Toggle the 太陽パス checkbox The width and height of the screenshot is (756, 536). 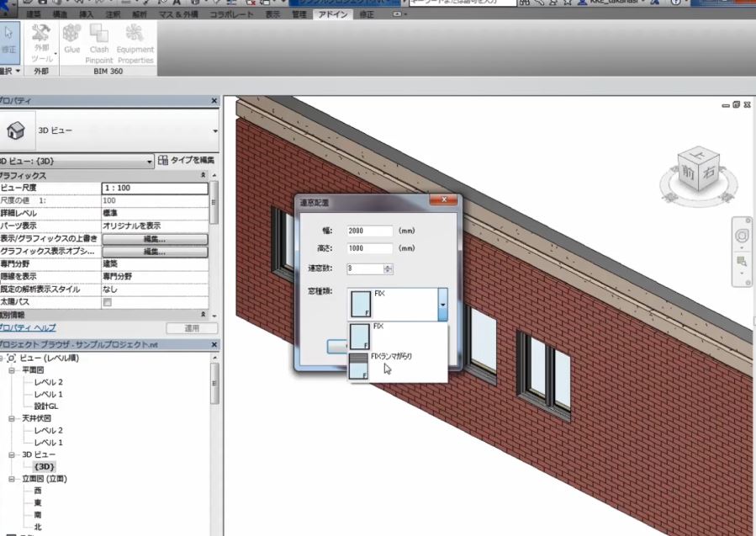[x=107, y=301]
